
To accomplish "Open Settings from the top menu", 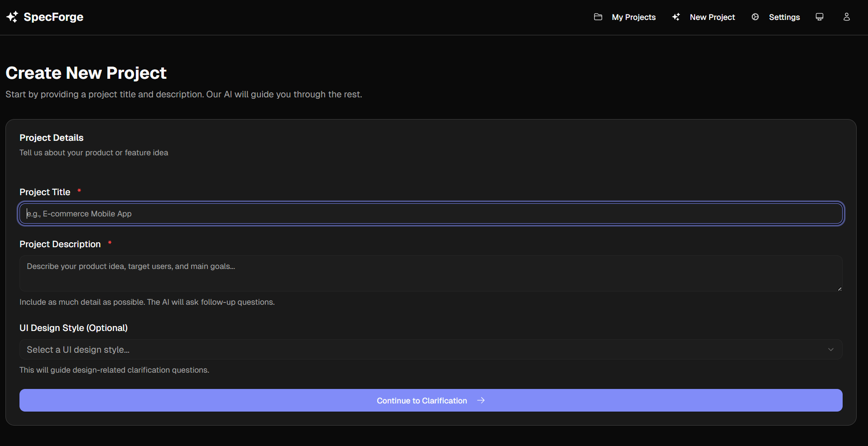I will click(x=784, y=17).
